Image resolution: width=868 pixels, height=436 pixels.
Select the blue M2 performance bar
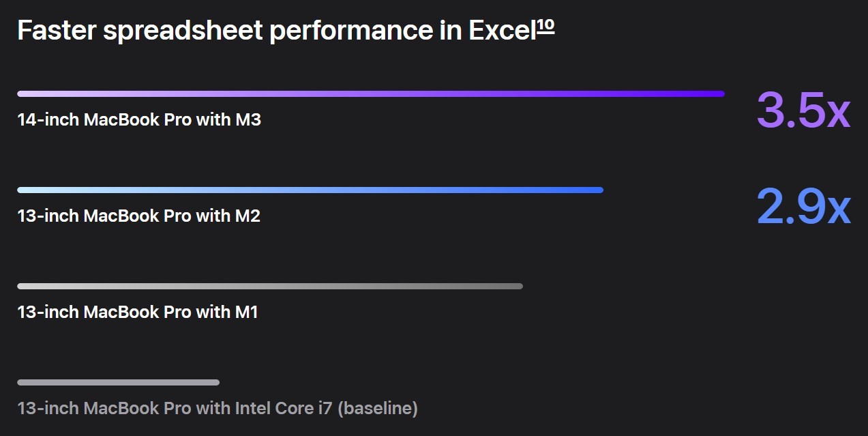(310, 190)
